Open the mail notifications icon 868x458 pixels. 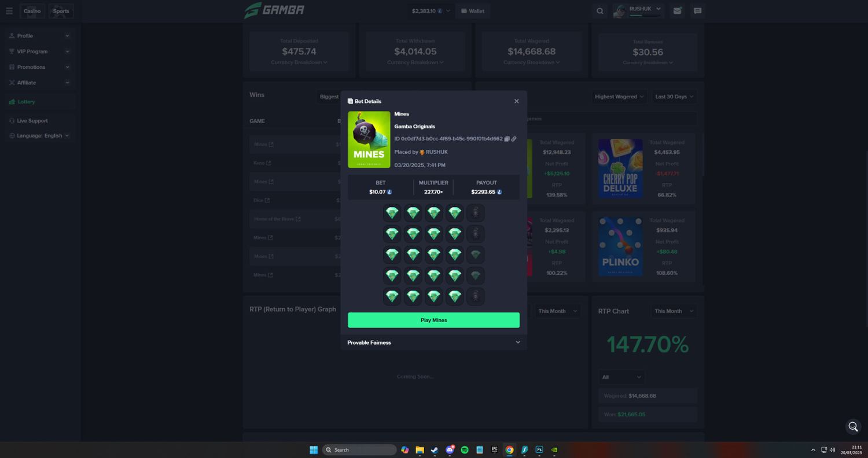coord(677,11)
